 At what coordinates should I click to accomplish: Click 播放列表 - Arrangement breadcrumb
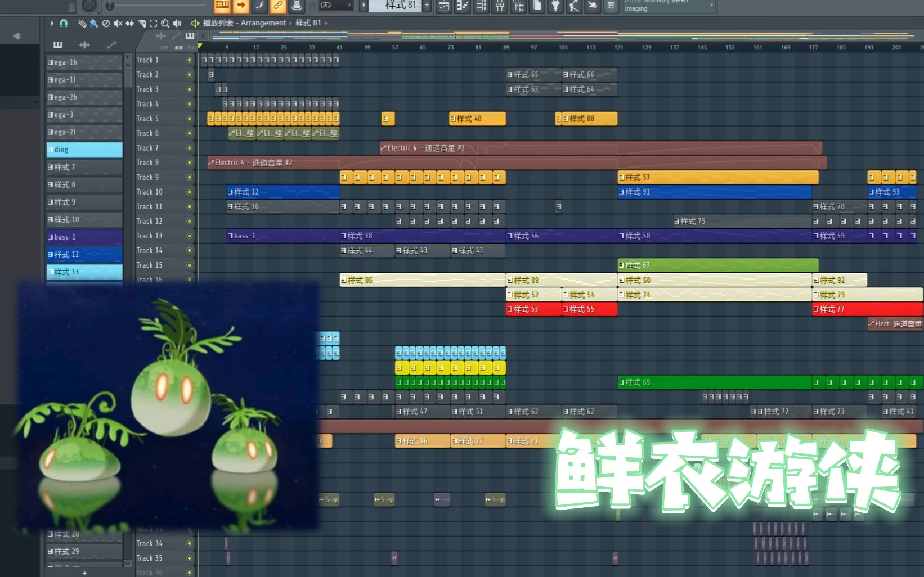pyautogui.click(x=244, y=23)
